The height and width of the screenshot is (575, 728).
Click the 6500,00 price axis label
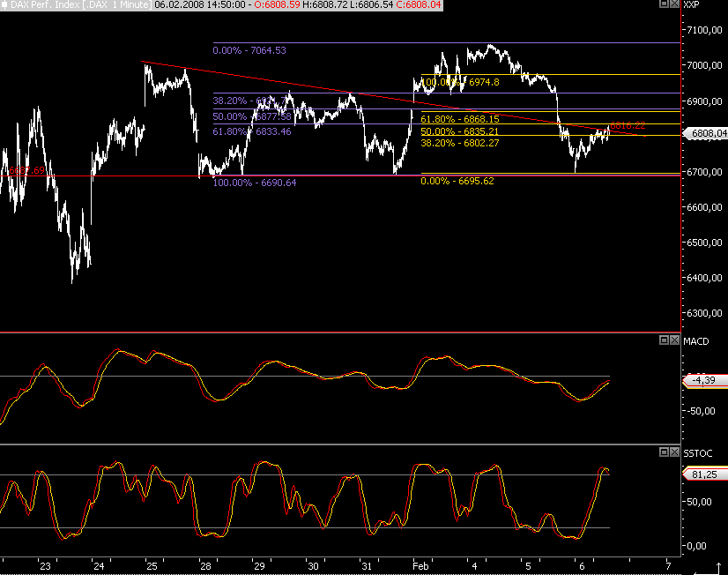click(705, 243)
